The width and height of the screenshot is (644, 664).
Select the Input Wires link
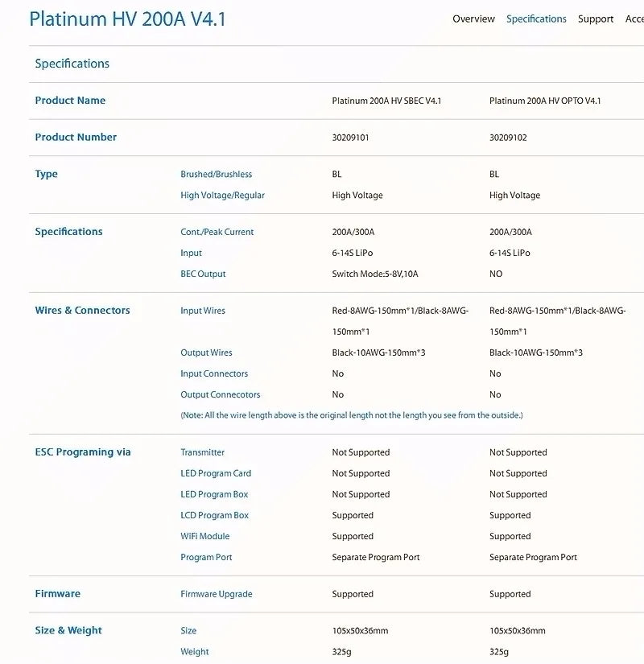(202, 311)
